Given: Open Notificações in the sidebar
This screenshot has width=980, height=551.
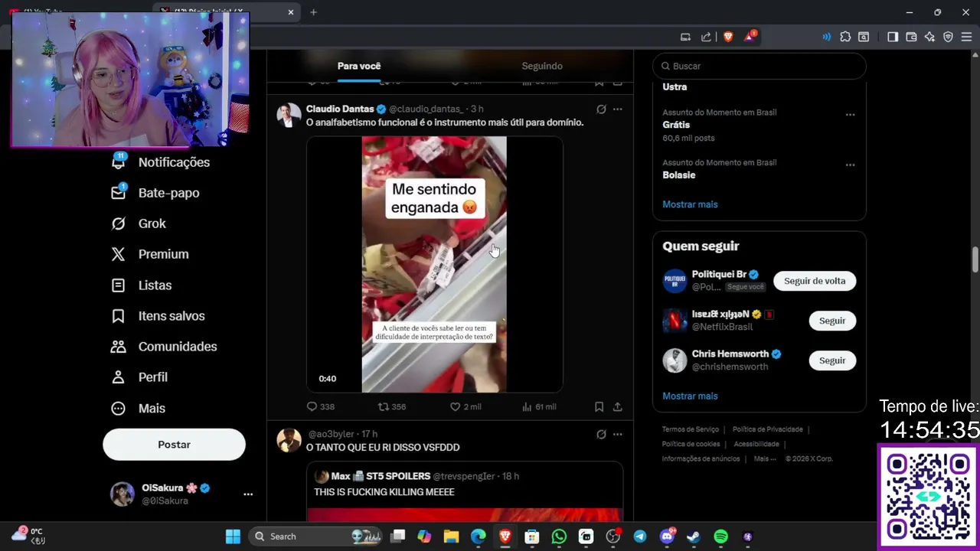Looking at the screenshot, I should click(x=162, y=162).
